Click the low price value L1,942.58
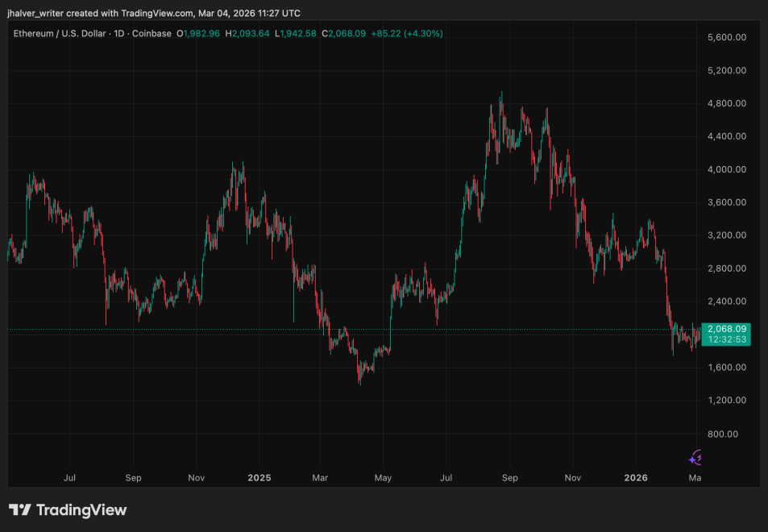Viewport: 768px width, 532px height. (296, 33)
